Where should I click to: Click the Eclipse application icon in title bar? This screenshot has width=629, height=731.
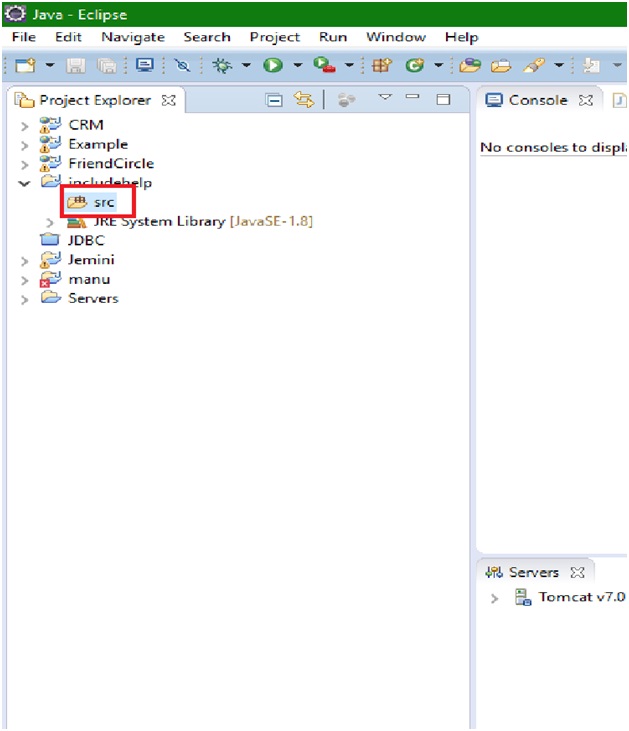(15, 14)
